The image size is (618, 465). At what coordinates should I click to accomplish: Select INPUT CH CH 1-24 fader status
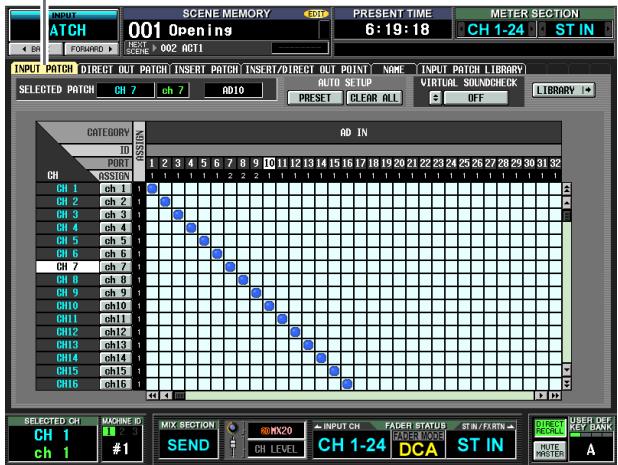tap(352, 445)
